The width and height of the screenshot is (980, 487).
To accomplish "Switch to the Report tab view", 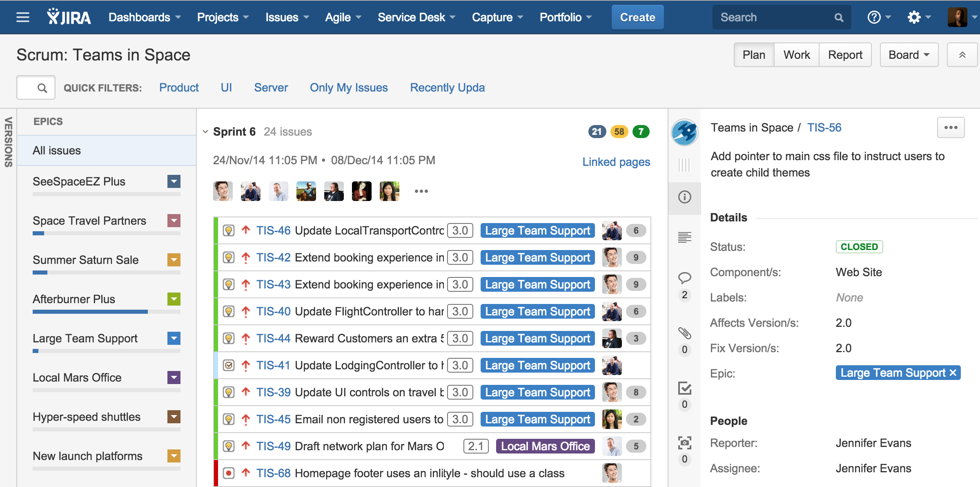I will point(845,56).
